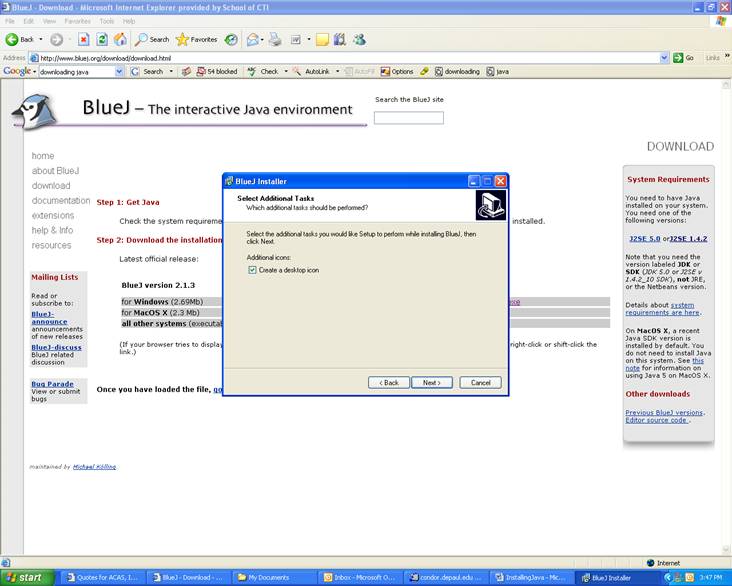Click the Mail envelope icon
The image size is (732, 586).
[x=253, y=40]
